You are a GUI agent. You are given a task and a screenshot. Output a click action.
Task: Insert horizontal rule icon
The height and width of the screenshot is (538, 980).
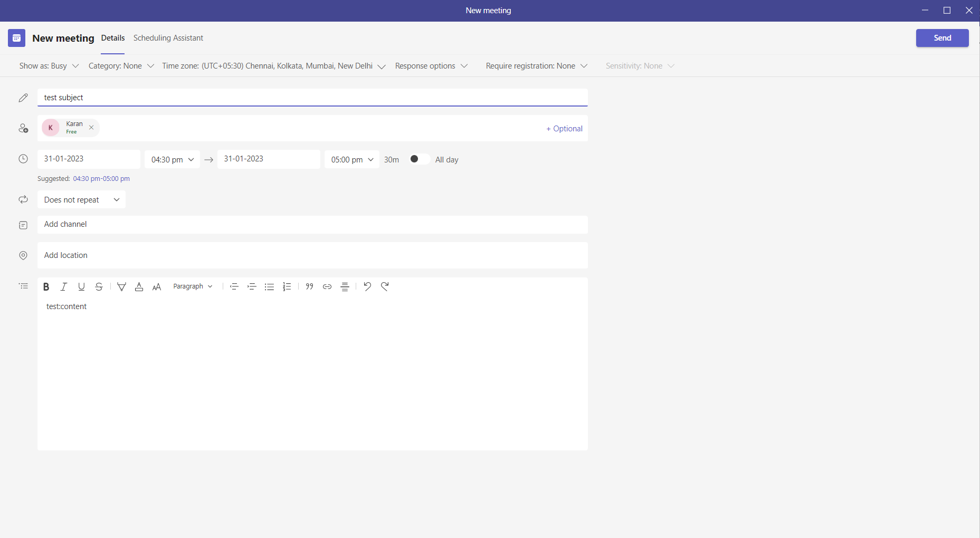[x=345, y=287]
